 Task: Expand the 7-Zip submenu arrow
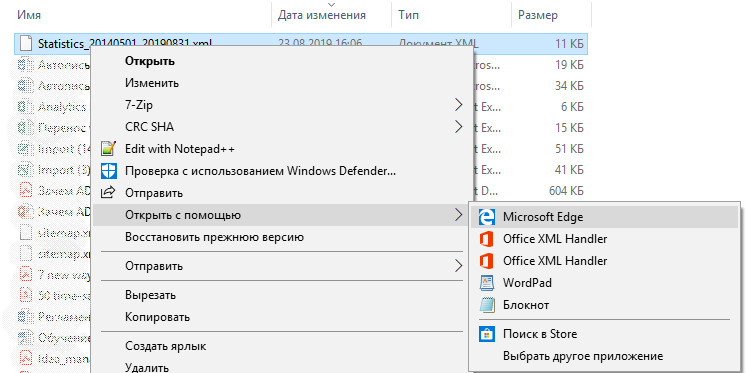[458, 105]
